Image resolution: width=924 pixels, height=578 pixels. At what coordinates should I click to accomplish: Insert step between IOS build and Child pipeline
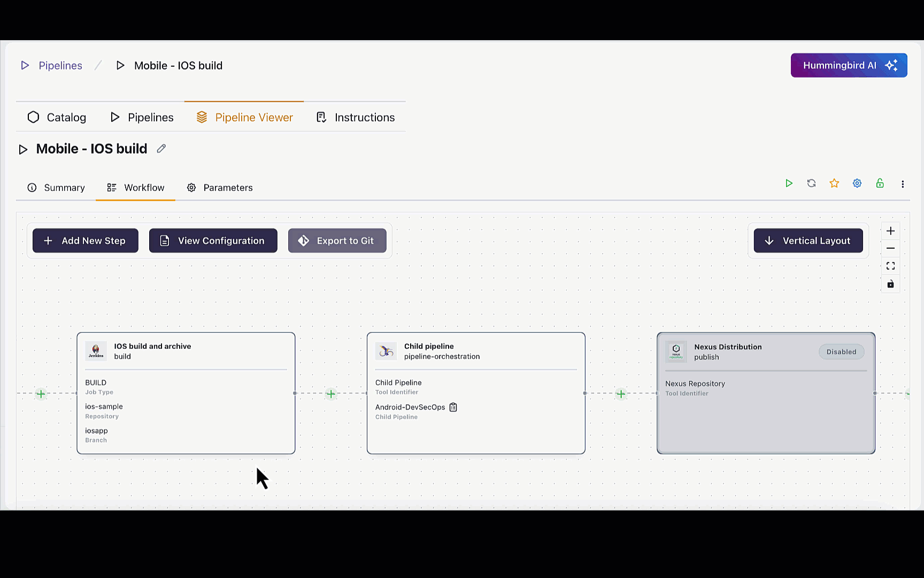pyautogui.click(x=331, y=394)
